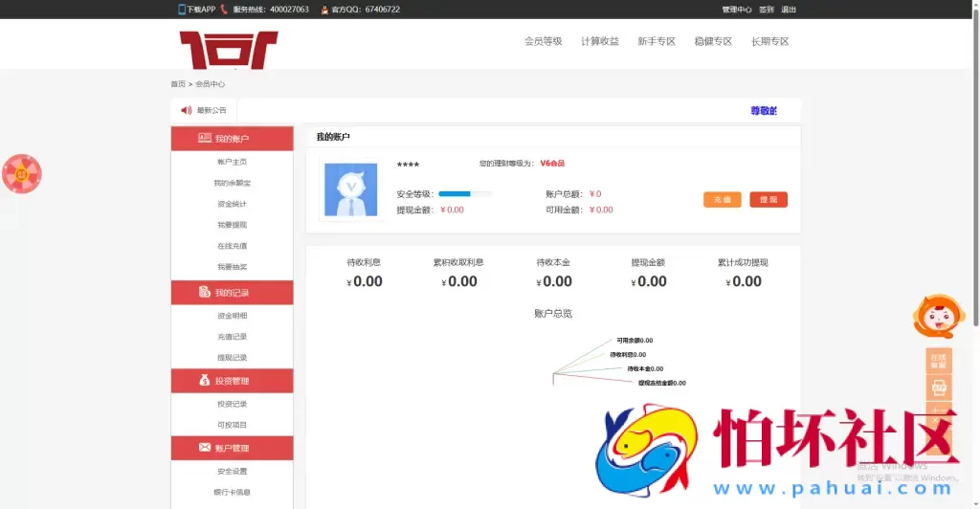Open 充值记录 in the sidebar
The width and height of the screenshot is (980, 509).
[232, 337]
